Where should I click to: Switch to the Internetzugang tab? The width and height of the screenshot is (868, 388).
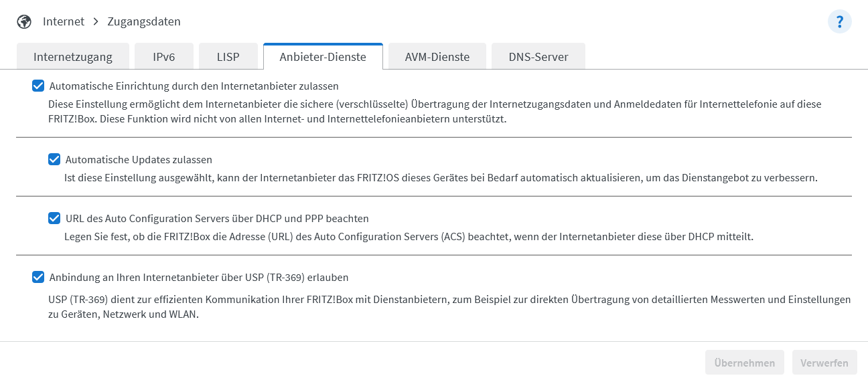coord(73,57)
